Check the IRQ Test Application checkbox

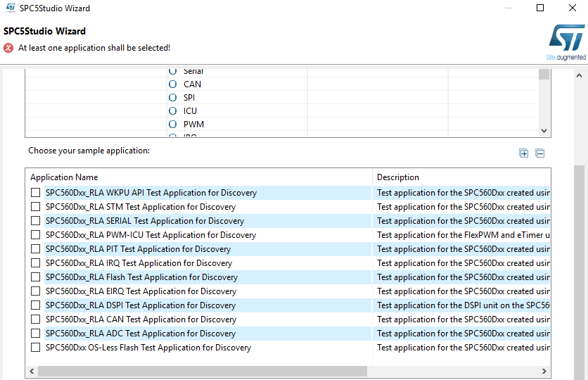36,263
